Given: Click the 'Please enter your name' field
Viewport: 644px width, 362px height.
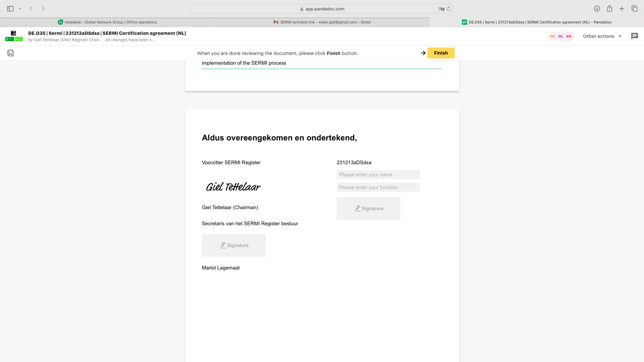Looking at the screenshot, I should click(x=378, y=175).
